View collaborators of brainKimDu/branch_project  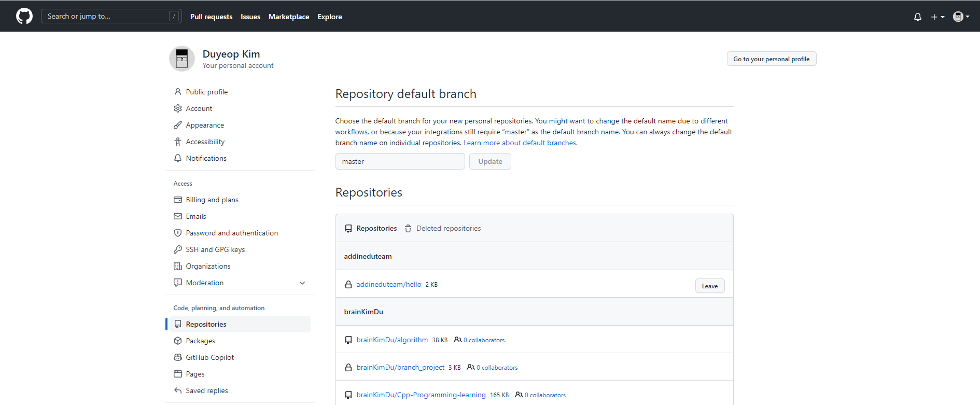coord(492,368)
